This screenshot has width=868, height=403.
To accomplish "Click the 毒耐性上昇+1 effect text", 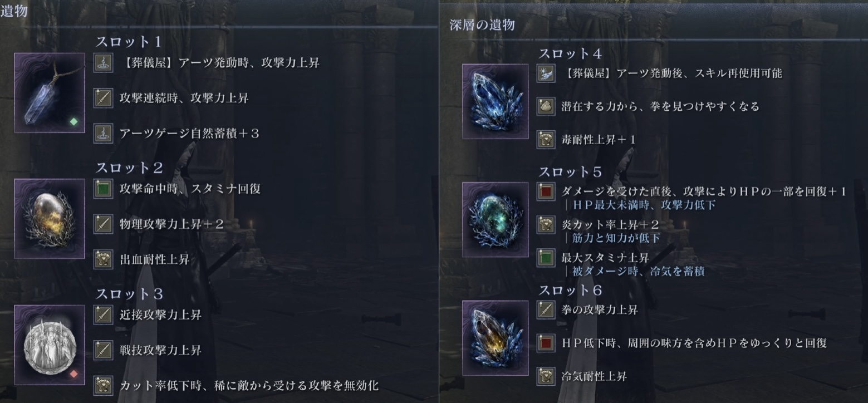I will pyautogui.click(x=599, y=140).
